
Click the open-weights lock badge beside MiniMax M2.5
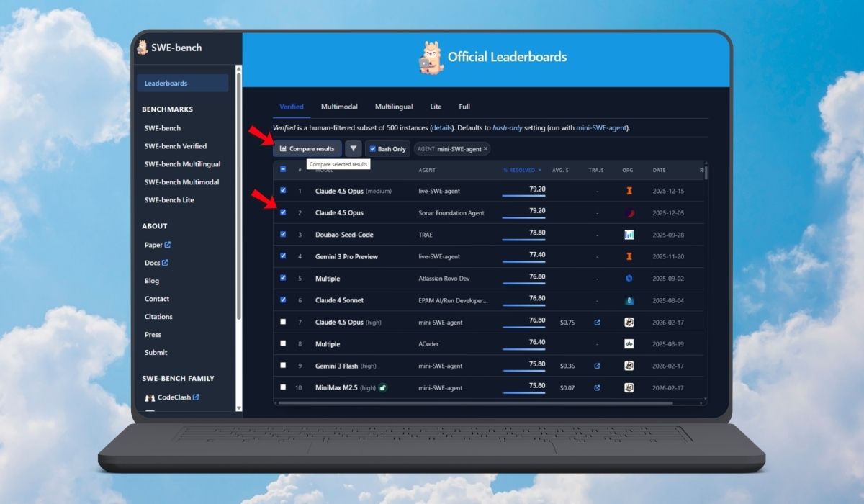point(383,387)
